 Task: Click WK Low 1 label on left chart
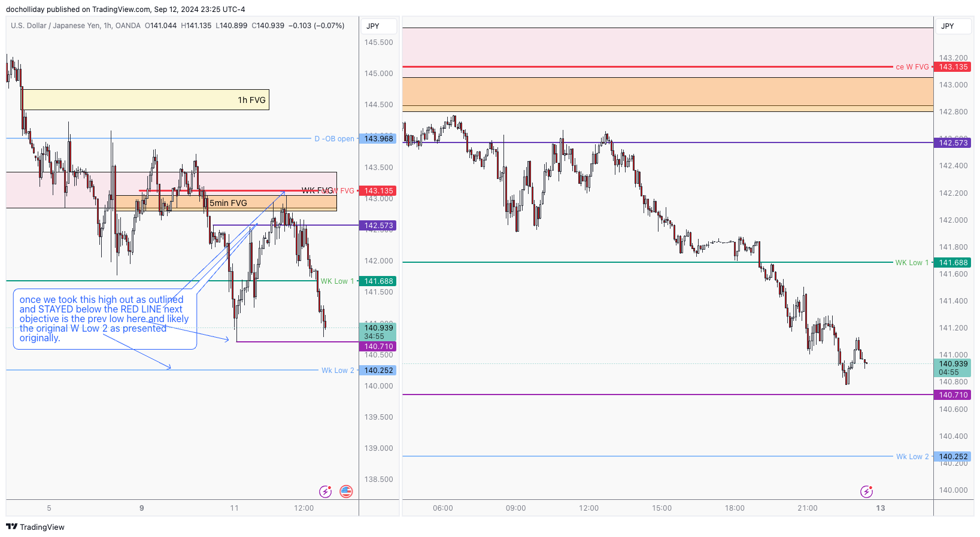pyautogui.click(x=337, y=281)
